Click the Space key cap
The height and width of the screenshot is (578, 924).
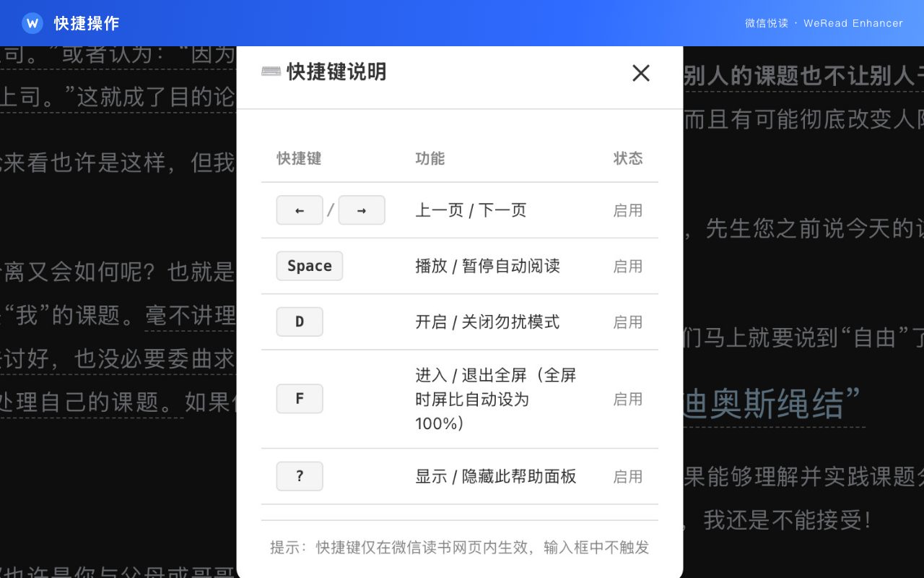click(x=310, y=266)
